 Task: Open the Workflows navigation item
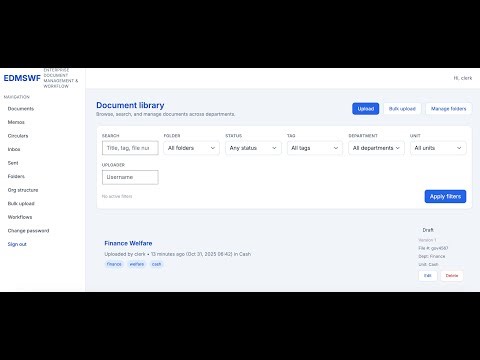click(x=20, y=217)
